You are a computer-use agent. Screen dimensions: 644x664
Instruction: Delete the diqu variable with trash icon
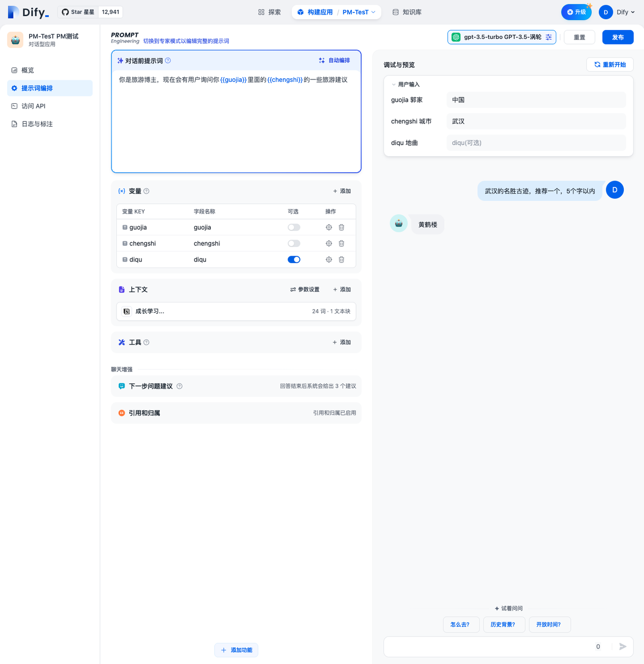point(341,259)
